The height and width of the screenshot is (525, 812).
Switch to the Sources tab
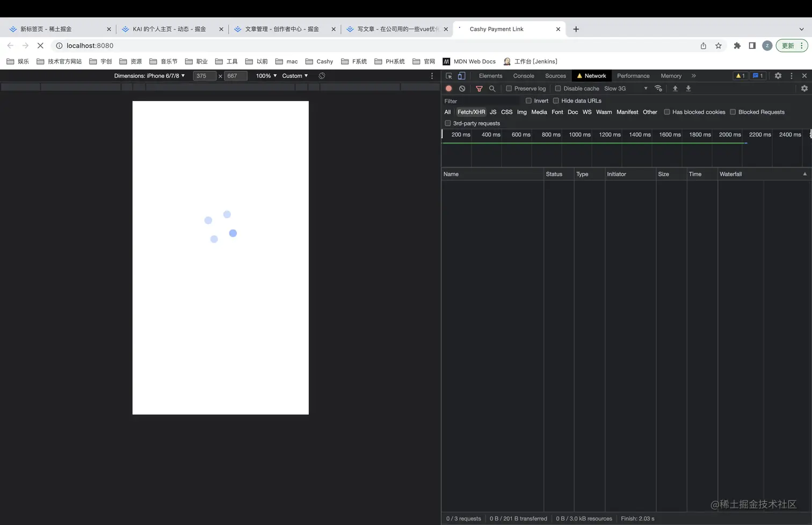(x=555, y=76)
